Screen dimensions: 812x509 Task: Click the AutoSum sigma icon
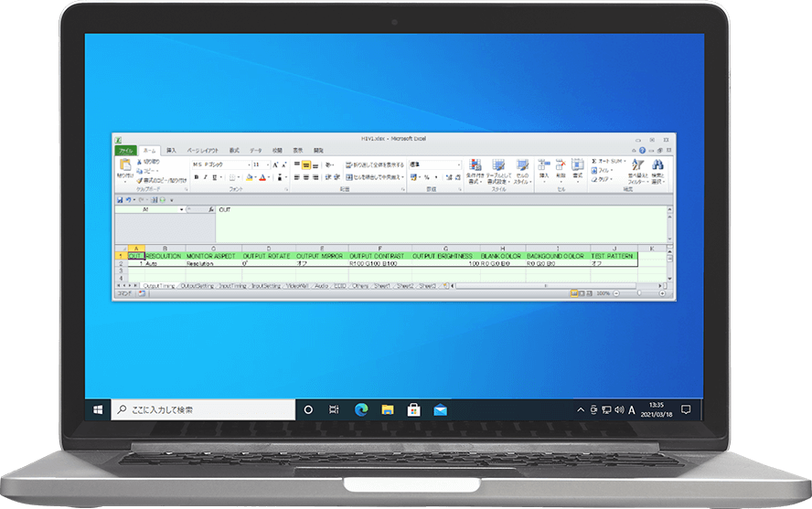pos(594,161)
